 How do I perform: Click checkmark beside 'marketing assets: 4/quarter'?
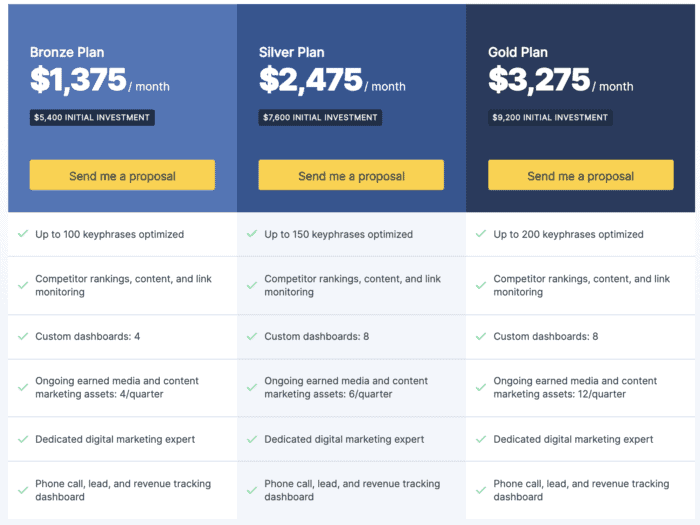tap(23, 388)
